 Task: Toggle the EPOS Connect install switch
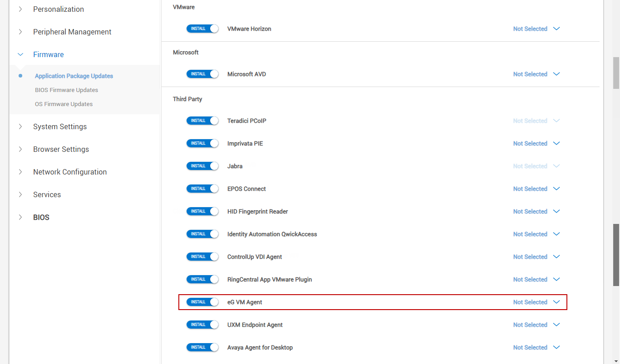pos(202,189)
